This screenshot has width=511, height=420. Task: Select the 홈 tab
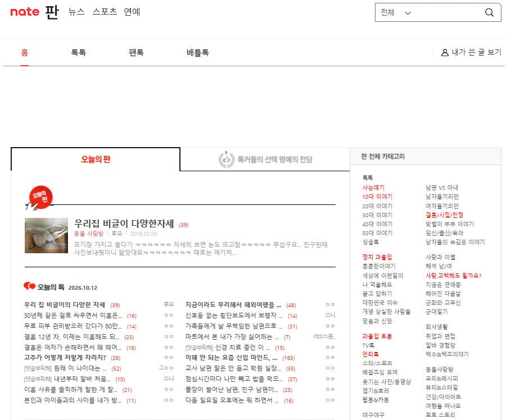[25, 52]
